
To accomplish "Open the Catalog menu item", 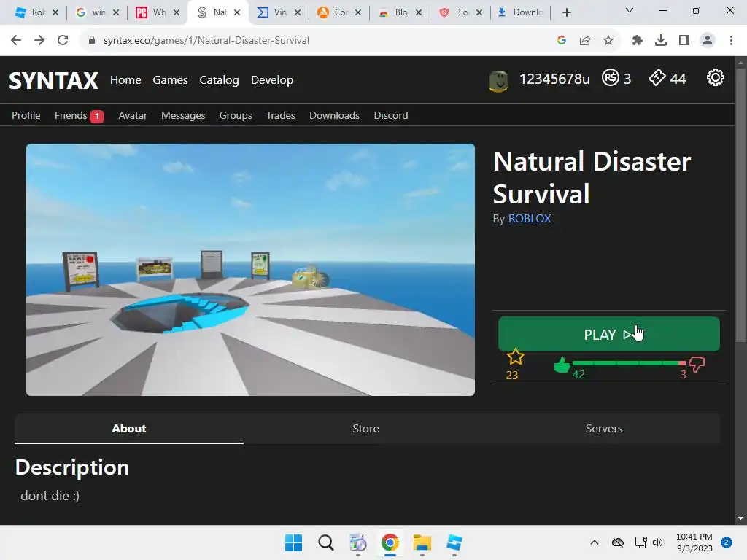I will pos(219,80).
